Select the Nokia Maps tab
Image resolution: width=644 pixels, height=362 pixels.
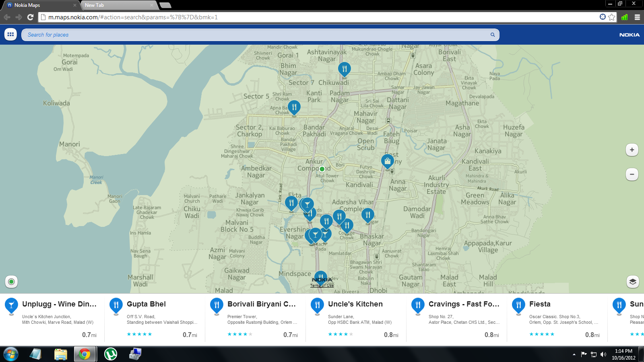coord(38,5)
